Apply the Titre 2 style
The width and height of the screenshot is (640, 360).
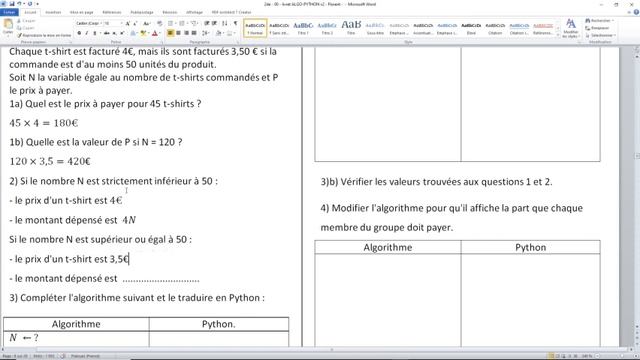[327, 28]
